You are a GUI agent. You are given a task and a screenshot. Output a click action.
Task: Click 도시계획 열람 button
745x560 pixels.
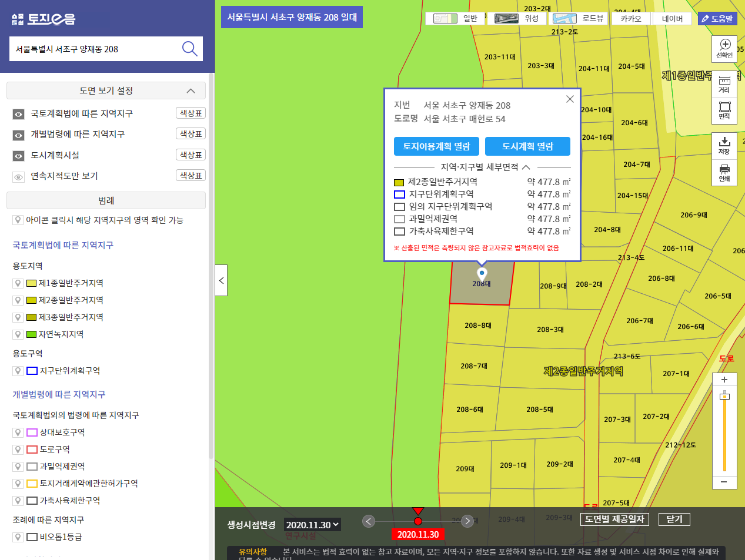pos(527,146)
